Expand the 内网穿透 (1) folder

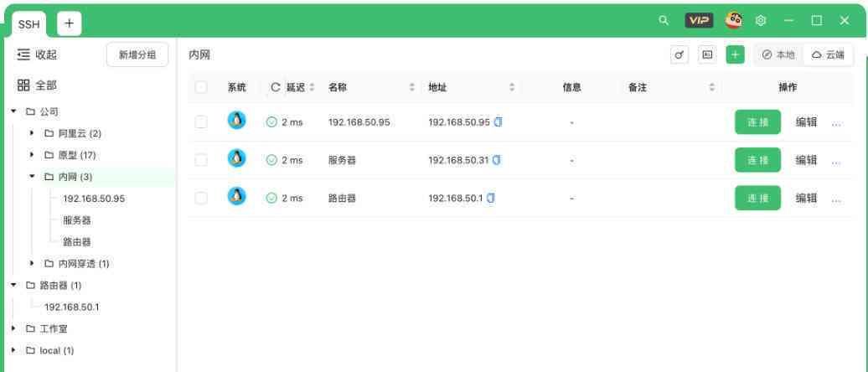coord(32,263)
